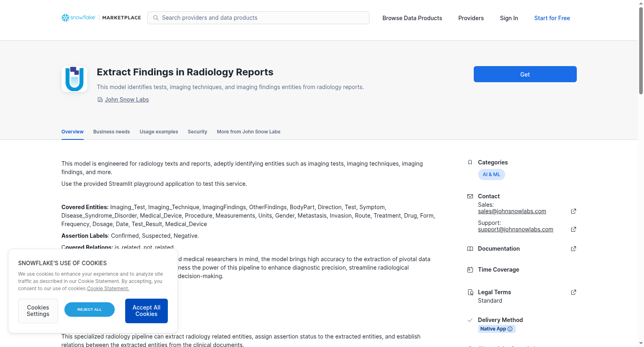Image resolution: width=644 pixels, height=347 pixels.
Task: Open the support email external link icon
Action: point(574,229)
